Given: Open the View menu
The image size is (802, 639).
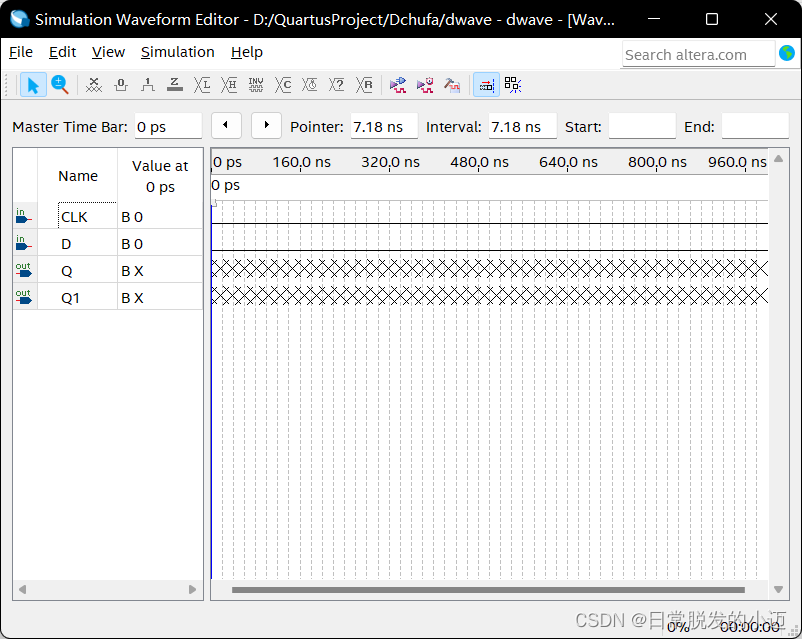Looking at the screenshot, I should point(108,52).
